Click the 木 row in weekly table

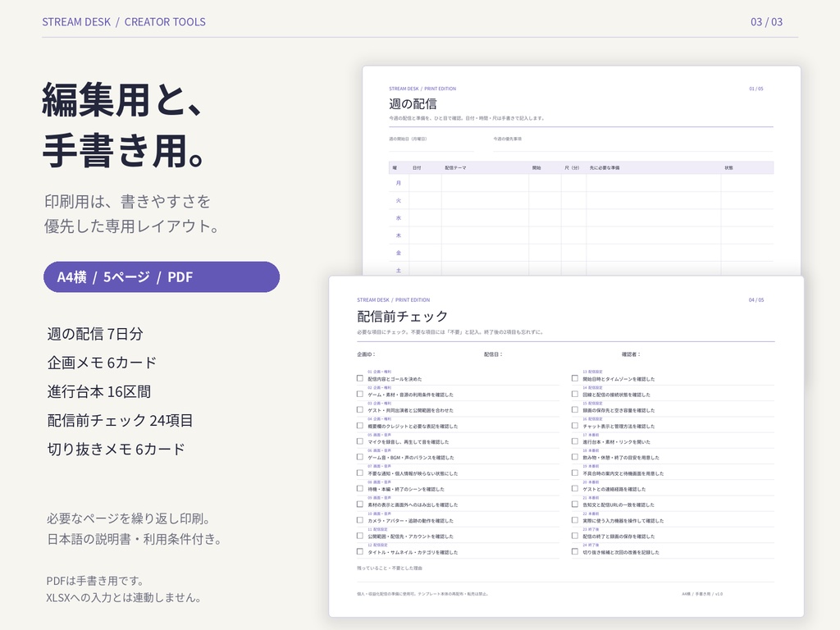click(582, 235)
